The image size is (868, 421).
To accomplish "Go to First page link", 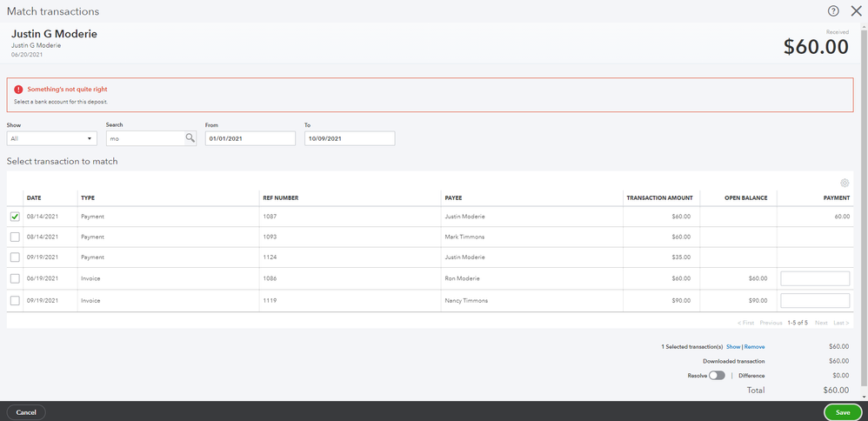I will [745, 323].
